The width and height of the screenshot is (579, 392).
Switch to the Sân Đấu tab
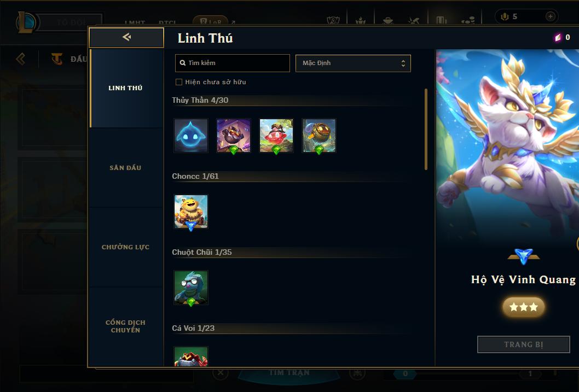pyautogui.click(x=125, y=168)
